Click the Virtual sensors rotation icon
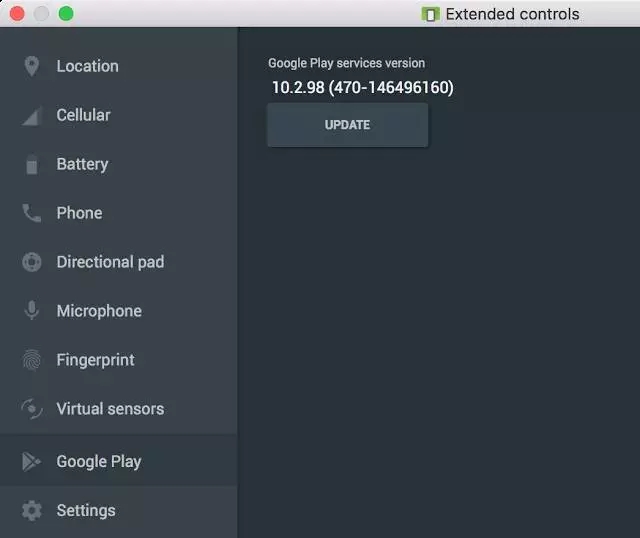Viewport: 640px width, 538px height. (x=32, y=409)
